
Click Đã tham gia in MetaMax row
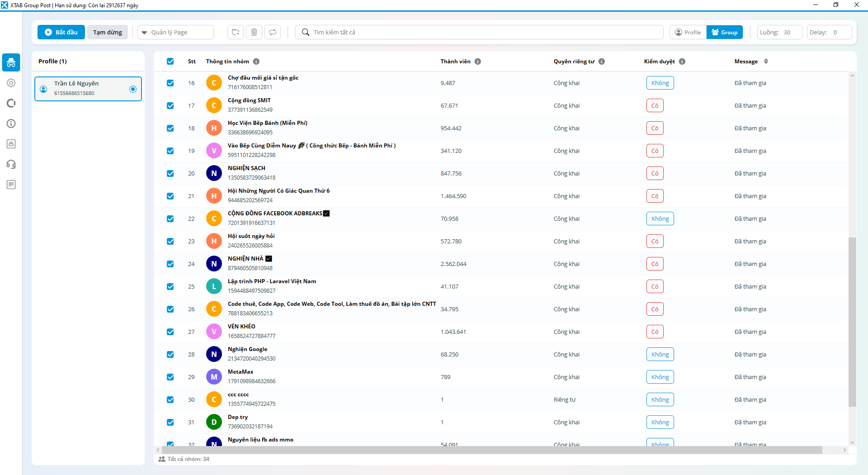click(750, 377)
